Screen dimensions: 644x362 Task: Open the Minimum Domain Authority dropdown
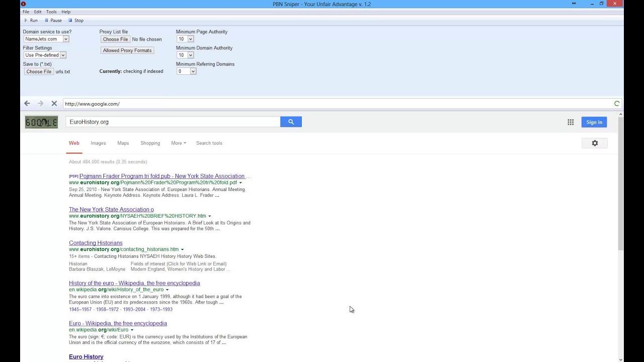(185, 55)
